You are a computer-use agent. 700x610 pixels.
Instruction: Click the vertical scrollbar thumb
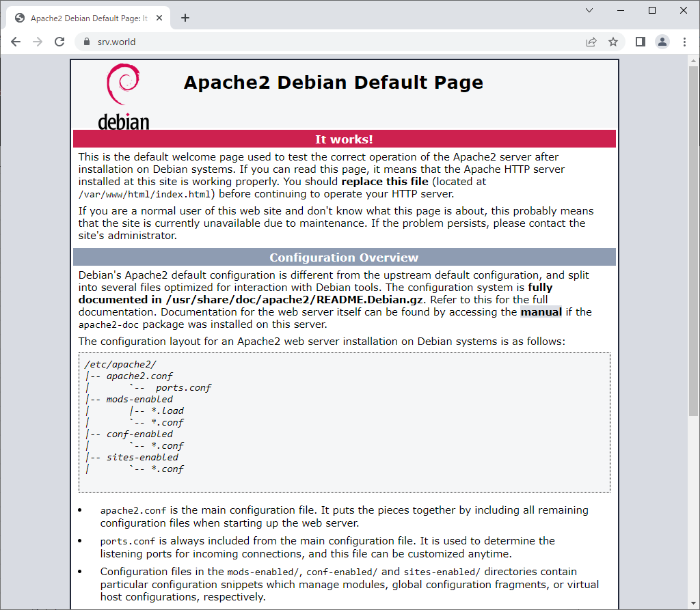click(693, 241)
